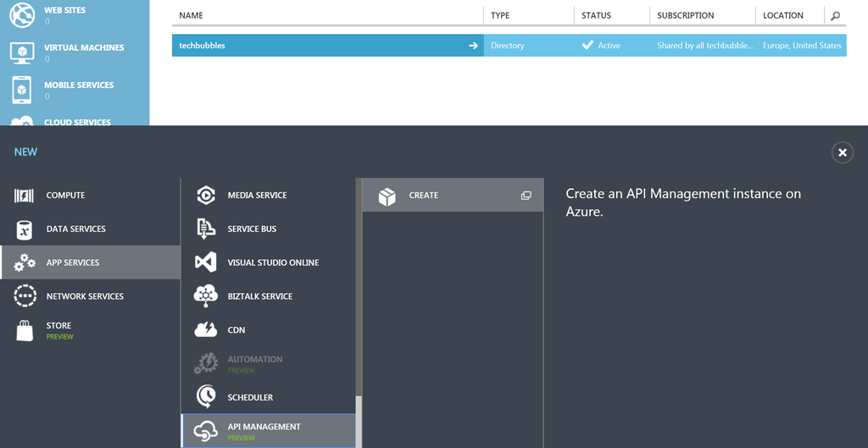Click the Create button label
This screenshot has height=448, width=868.
click(x=424, y=196)
